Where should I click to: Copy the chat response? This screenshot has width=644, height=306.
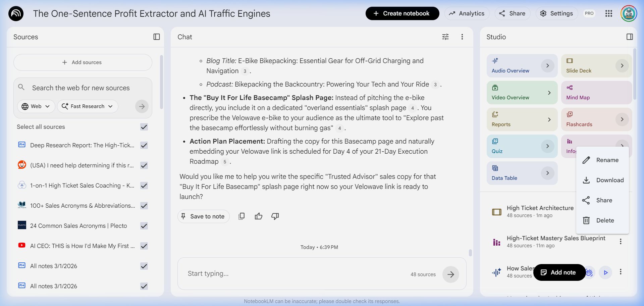(241, 216)
